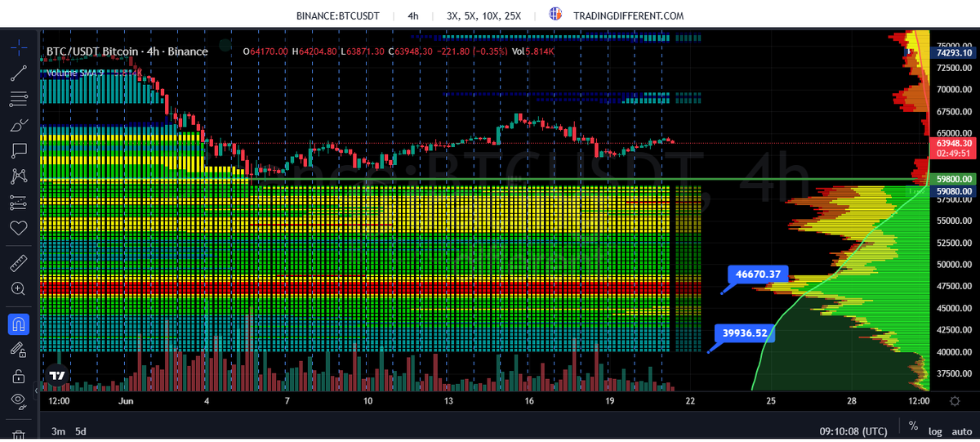This screenshot has height=442, width=980.
Task: Select the brush drawing tool
Action: (x=18, y=125)
